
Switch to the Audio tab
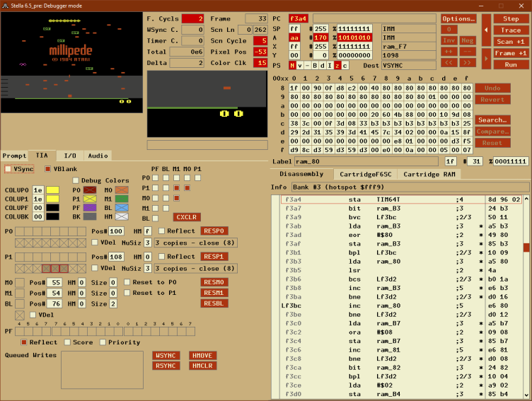click(98, 156)
